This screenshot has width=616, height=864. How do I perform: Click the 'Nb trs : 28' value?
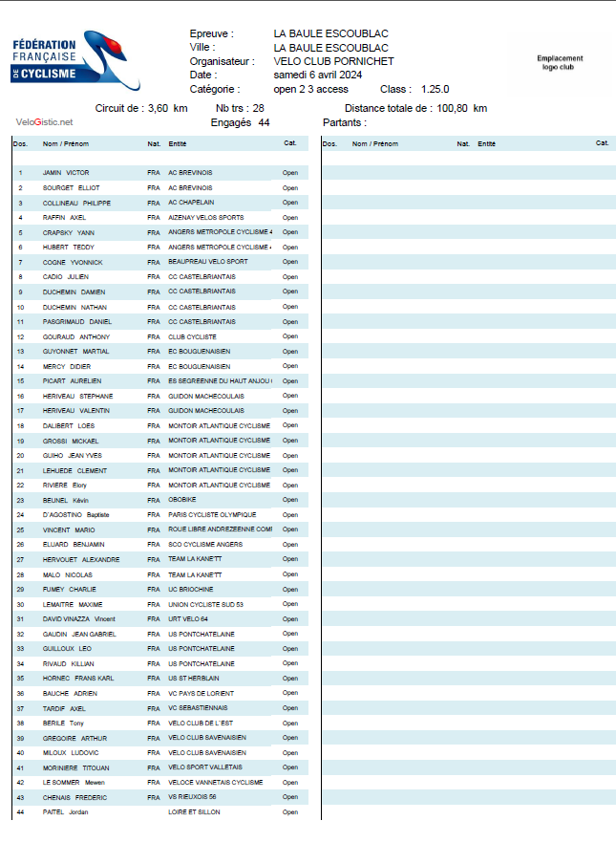point(240,109)
